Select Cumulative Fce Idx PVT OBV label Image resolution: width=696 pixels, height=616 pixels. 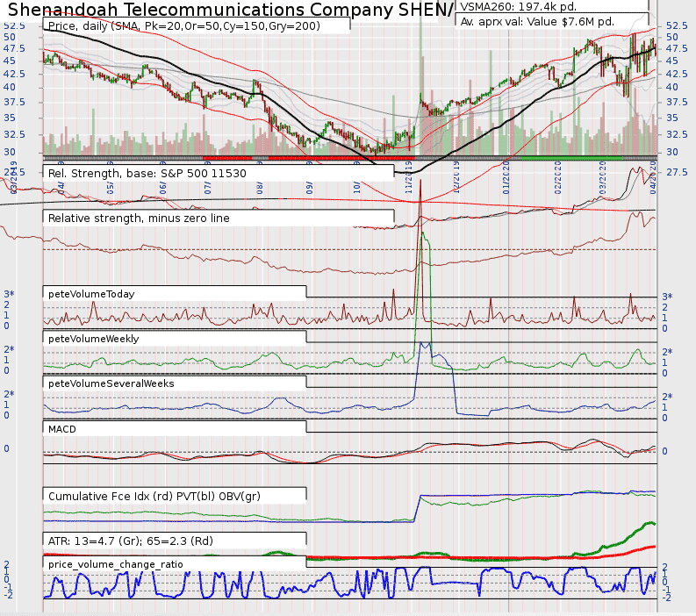154,496
